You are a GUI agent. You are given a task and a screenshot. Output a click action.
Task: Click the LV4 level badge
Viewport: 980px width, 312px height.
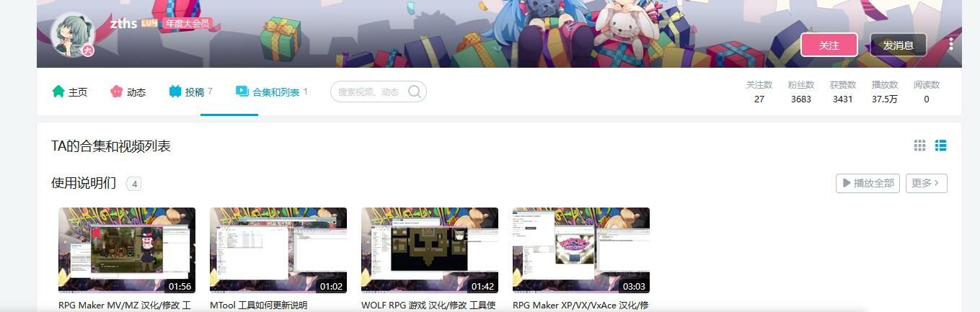[149, 23]
